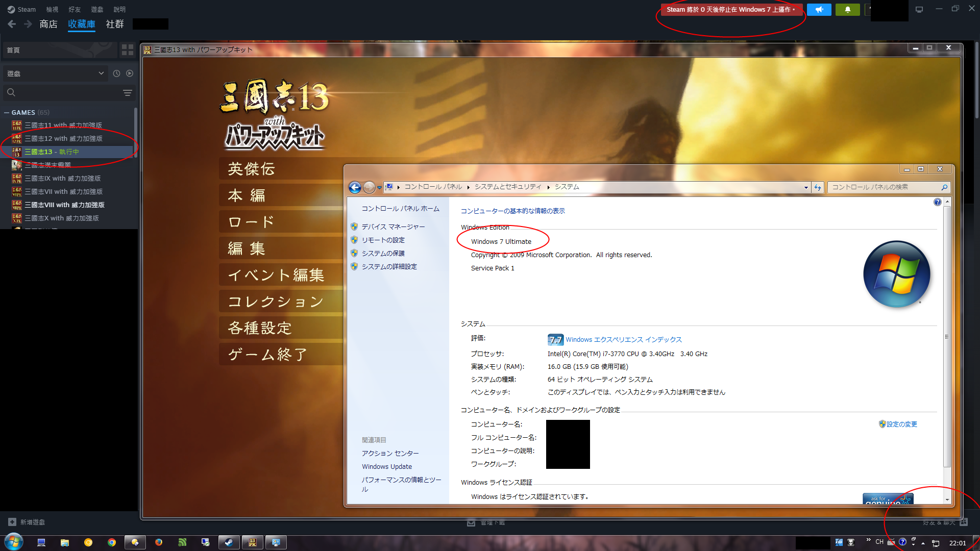Screen dimensions: 980x551
Task: Open the 說明 menu in Steam
Action: tap(119, 9)
